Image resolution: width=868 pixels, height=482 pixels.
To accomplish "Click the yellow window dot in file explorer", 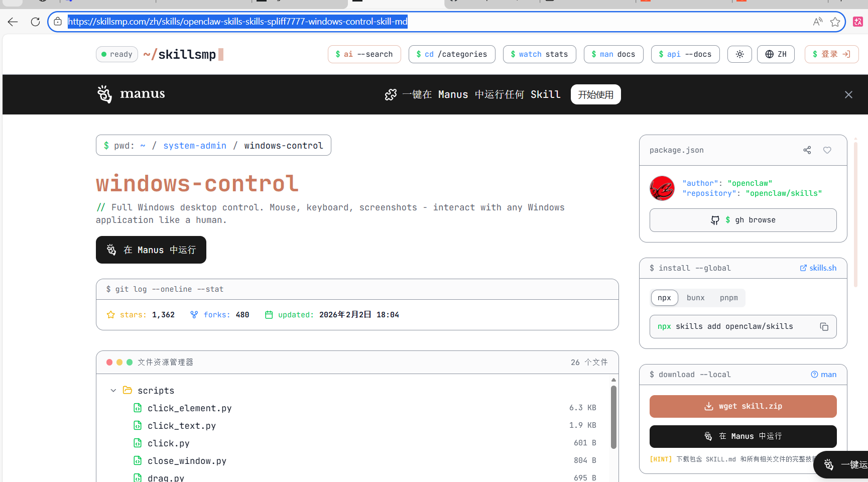I will pyautogui.click(x=119, y=362).
